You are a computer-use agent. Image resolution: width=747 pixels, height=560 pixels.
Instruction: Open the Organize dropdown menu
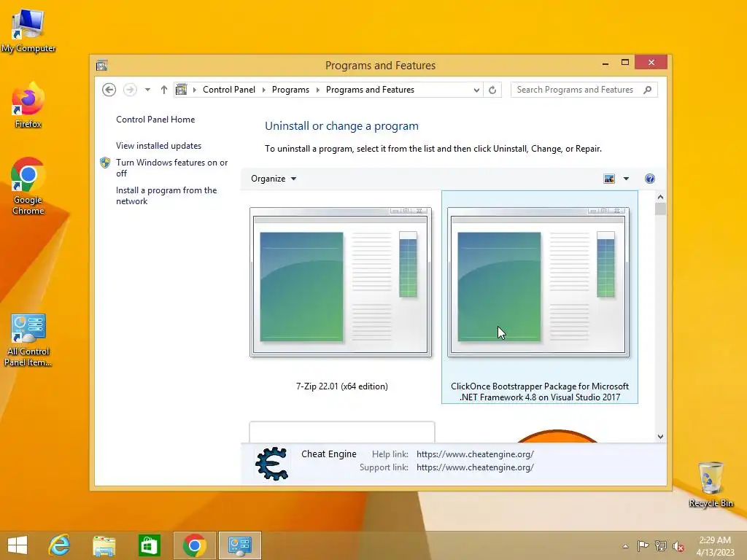pos(274,179)
